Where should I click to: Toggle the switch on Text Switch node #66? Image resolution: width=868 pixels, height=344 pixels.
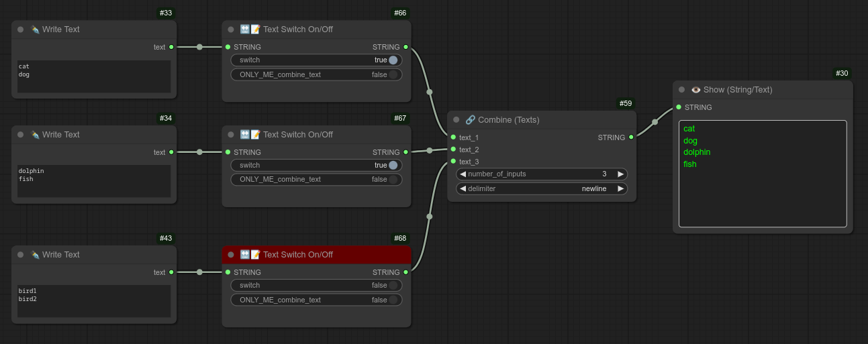[316, 60]
